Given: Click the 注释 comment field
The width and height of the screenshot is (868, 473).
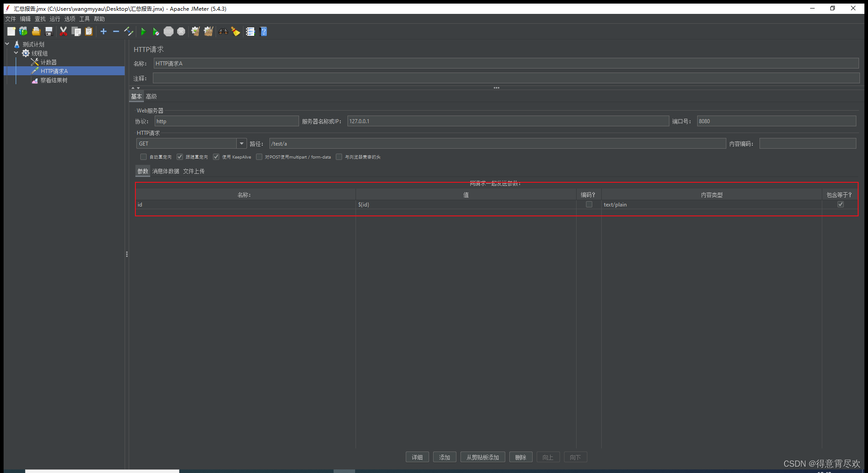Looking at the screenshot, I should pyautogui.click(x=506, y=78).
